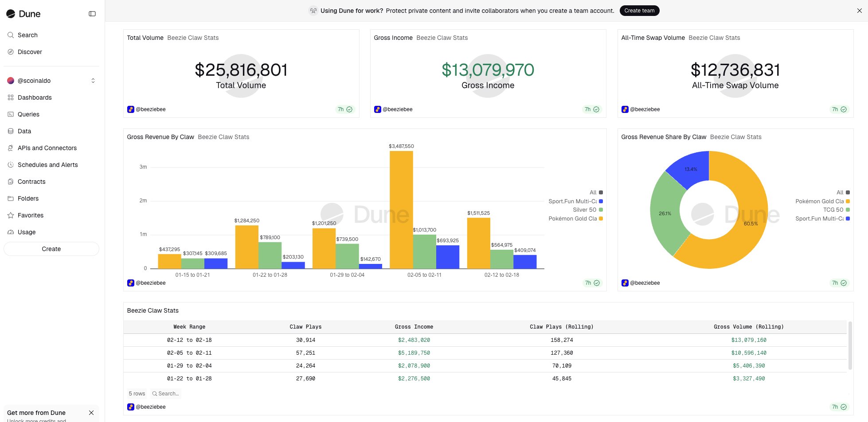The width and height of the screenshot is (868, 422).
Task: Click the blue Sport.Fun swatch in donut legend
Action: click(x=848, y=219)
